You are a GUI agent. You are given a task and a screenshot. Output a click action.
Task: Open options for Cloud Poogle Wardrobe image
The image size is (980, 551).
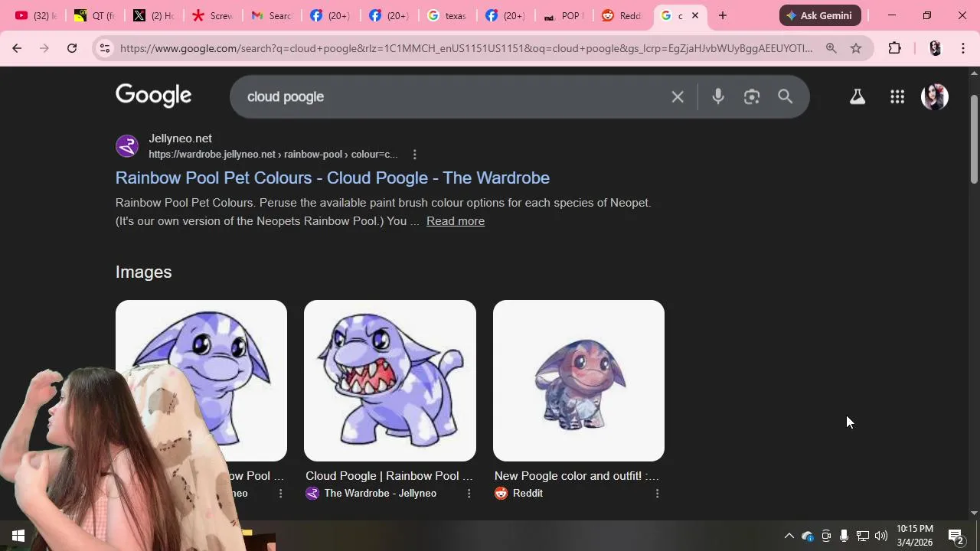[x=469, y=494]
